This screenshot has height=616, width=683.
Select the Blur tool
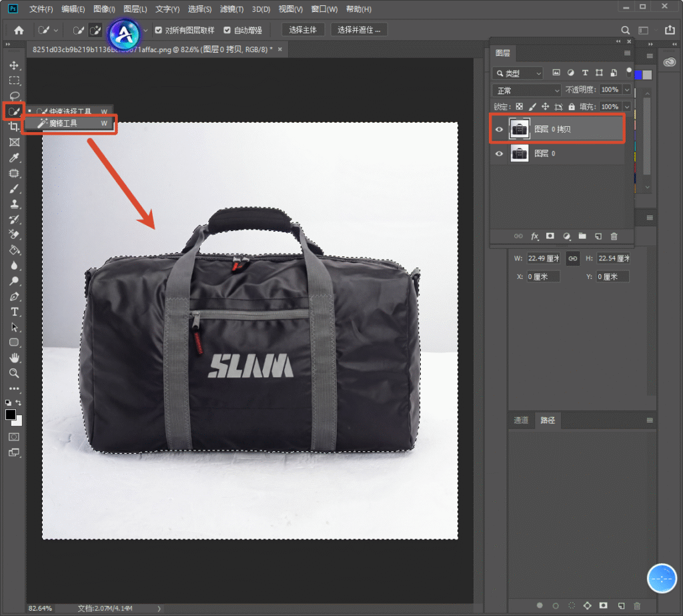[14, 266]
